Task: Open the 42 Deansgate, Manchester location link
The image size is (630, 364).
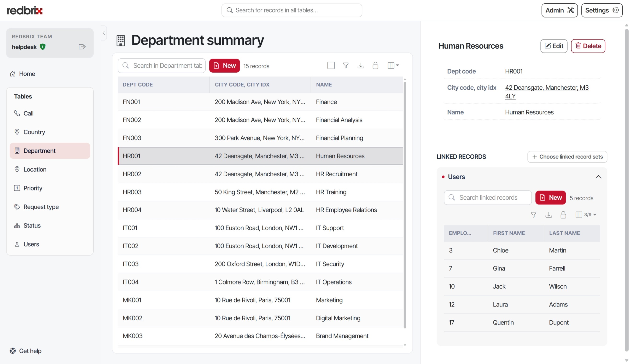Action: pos(547,92)
